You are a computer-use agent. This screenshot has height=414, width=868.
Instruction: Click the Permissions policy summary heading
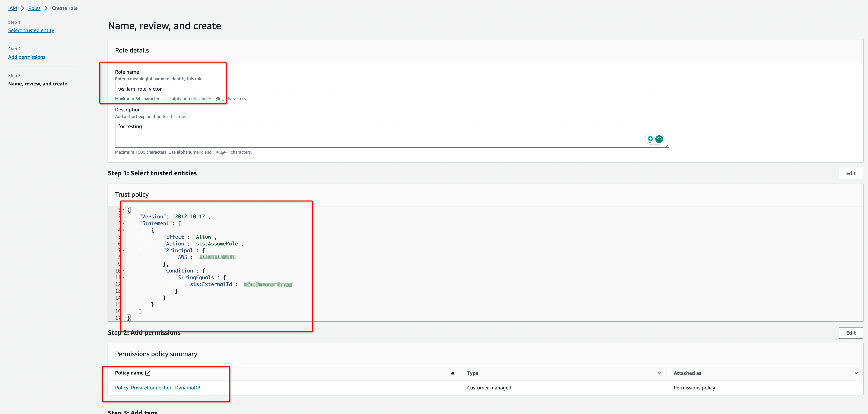point(156,354)
